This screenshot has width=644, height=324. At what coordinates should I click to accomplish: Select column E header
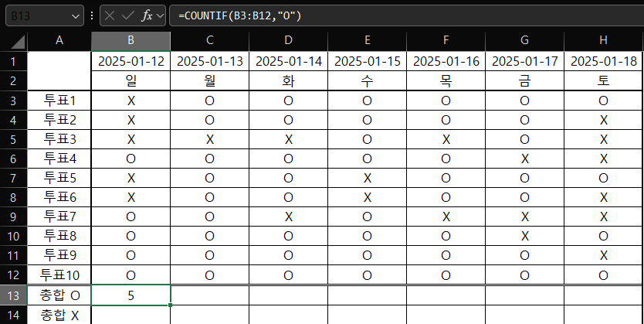click(x=368, y=40)
